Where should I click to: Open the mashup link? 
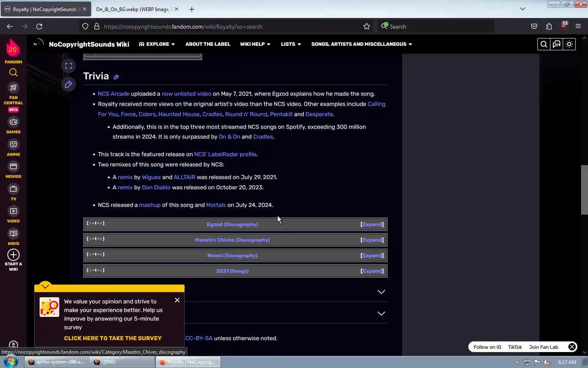(150, 205)
